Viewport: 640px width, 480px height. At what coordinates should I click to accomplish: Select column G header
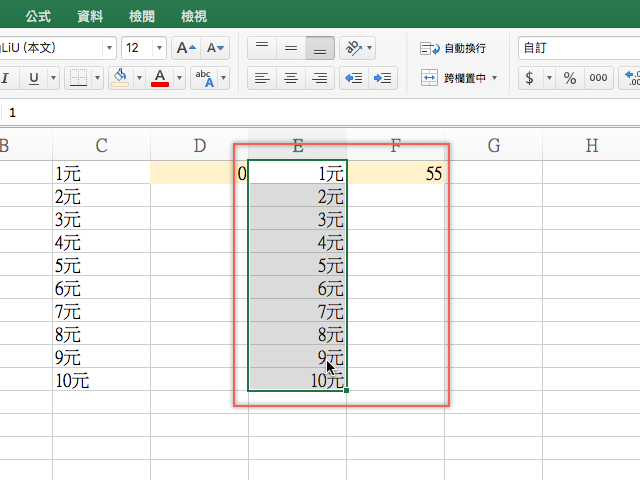(493, 145)
